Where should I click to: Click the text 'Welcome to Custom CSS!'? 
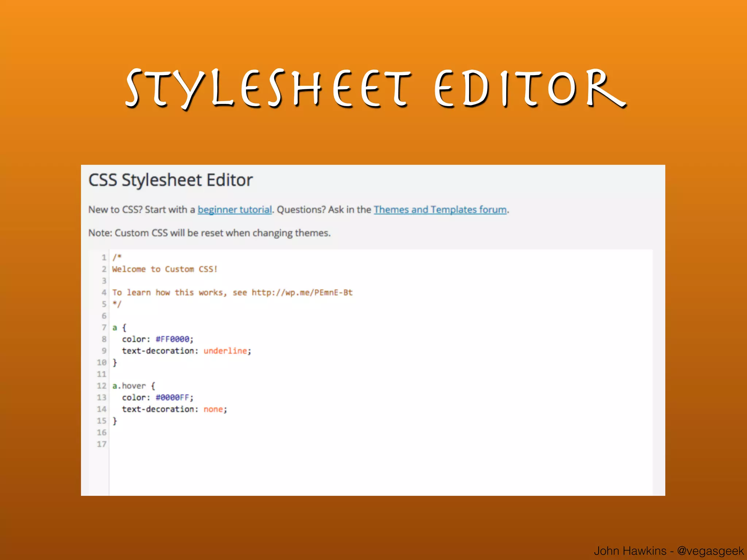point(165,269)
